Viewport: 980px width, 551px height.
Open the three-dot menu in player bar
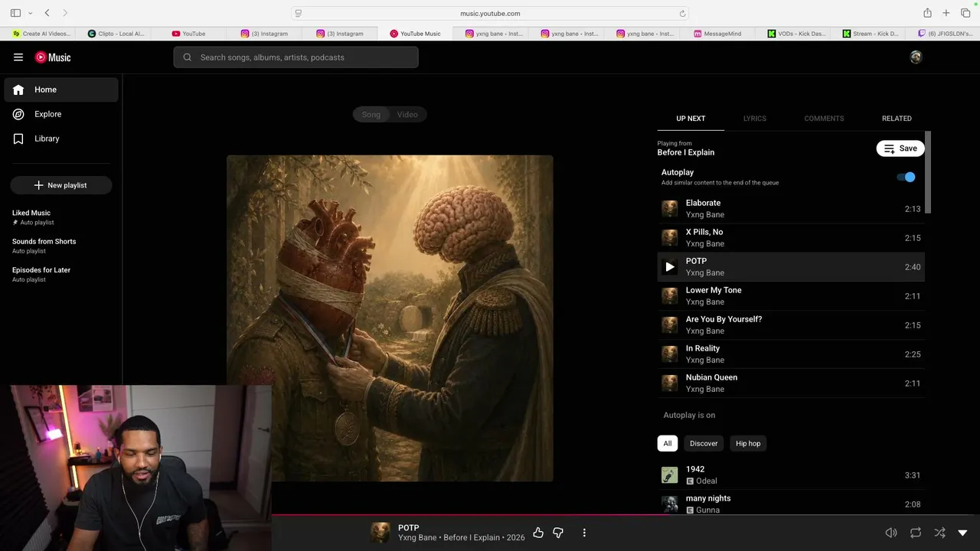(584, 533)
